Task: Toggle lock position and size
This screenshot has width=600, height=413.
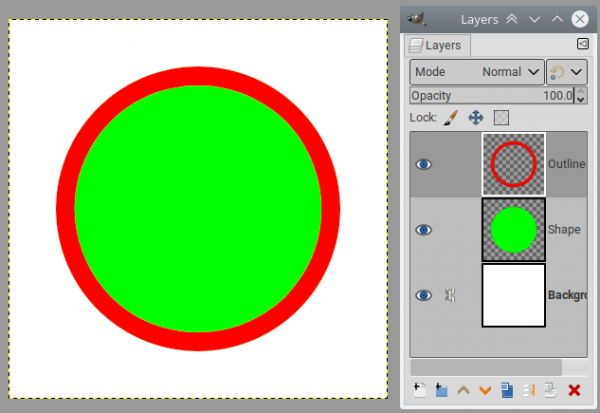Action: coord(476,118)
